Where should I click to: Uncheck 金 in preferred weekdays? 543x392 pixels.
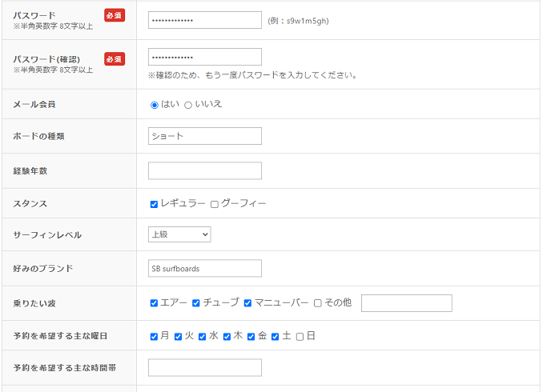pos(251,337)
